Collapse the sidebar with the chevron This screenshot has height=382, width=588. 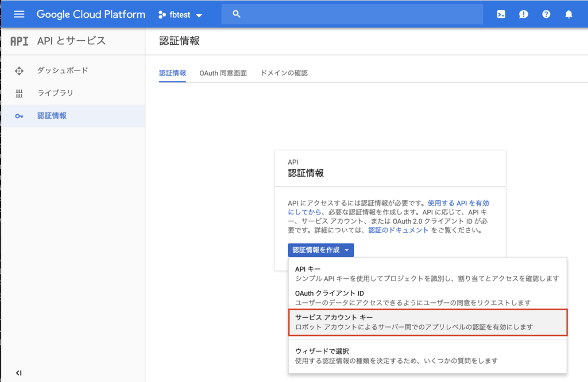coord(18,372)
